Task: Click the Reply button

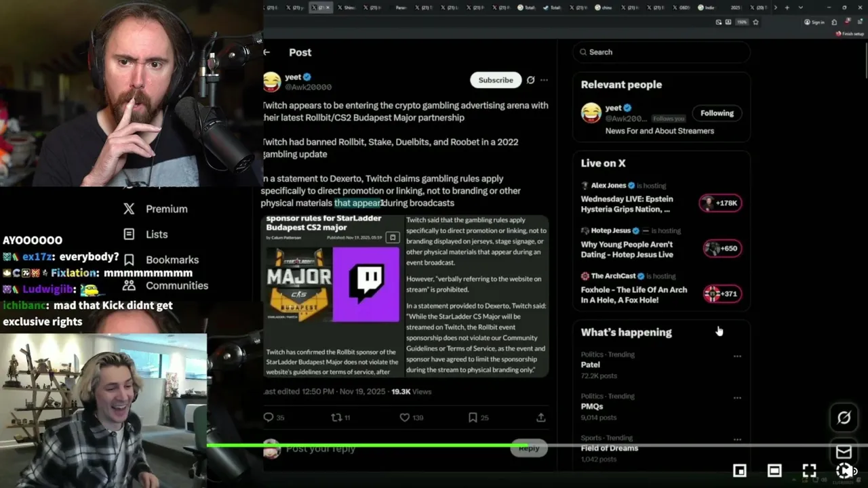Action: [529, 448]
